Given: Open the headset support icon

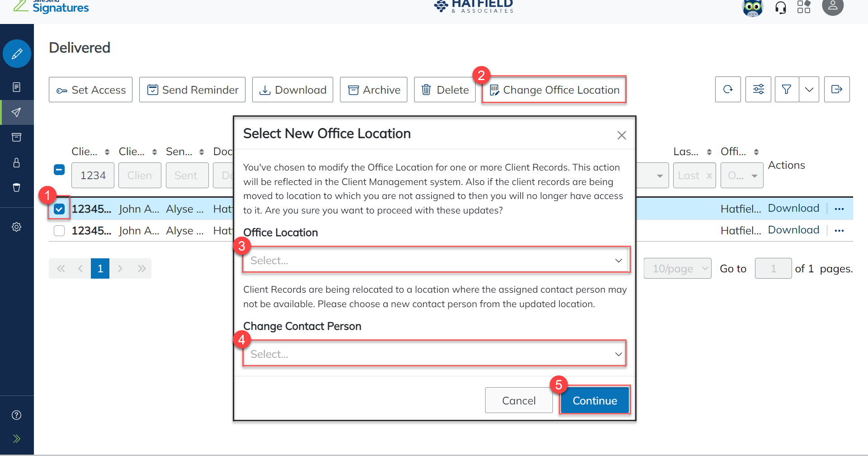Looking at the screenshot, I should tap(781, 7).
